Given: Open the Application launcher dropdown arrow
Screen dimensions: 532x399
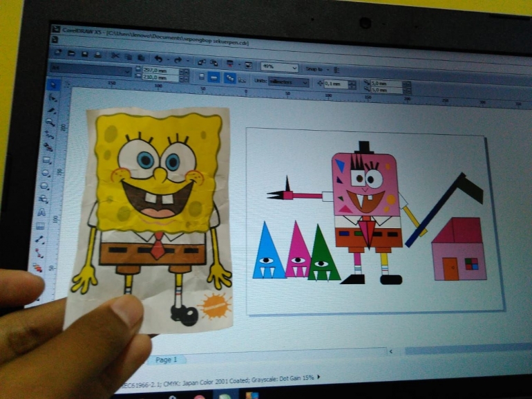Looking at the screenshot, I should click(239, 64).
